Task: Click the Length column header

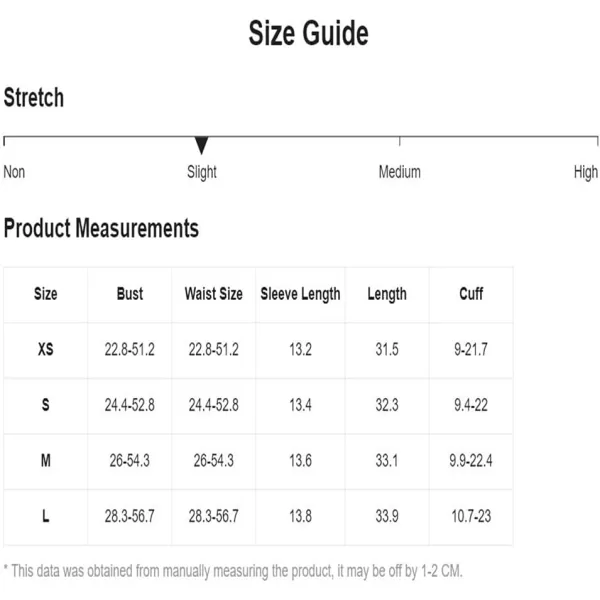Action: point(387,294)
